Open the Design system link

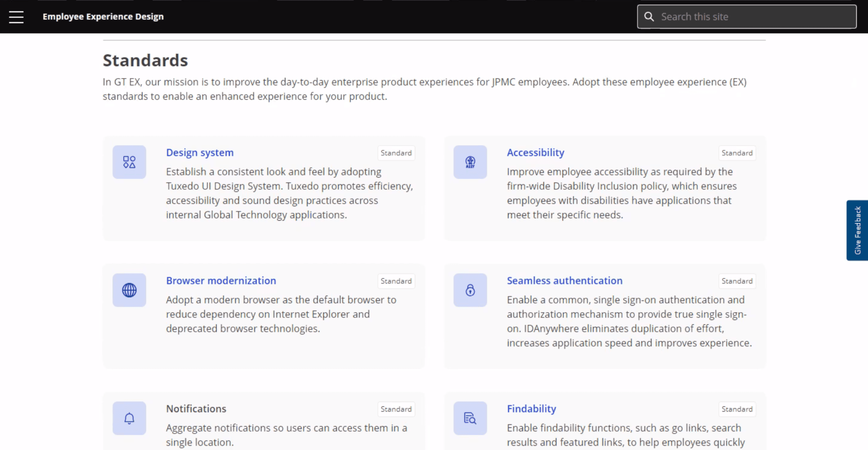pos(200,152)
